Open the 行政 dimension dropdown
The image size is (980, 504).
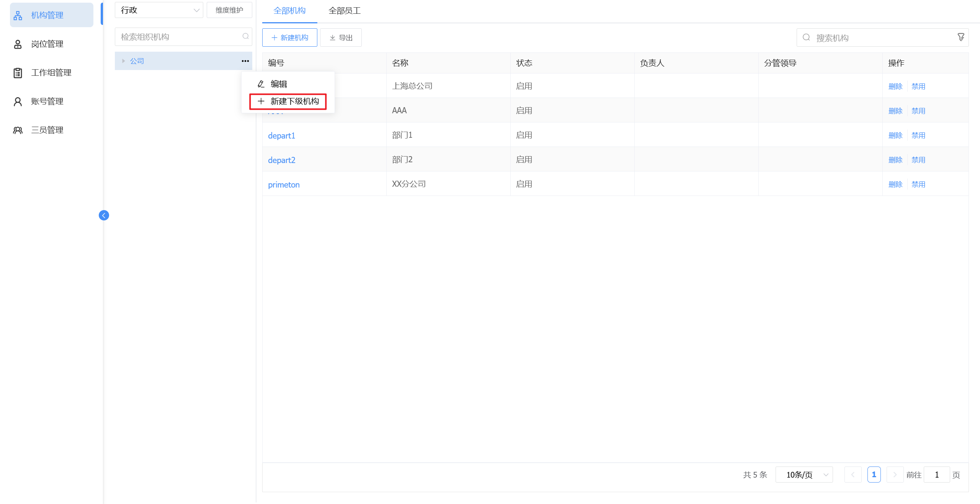coord(159,10)
